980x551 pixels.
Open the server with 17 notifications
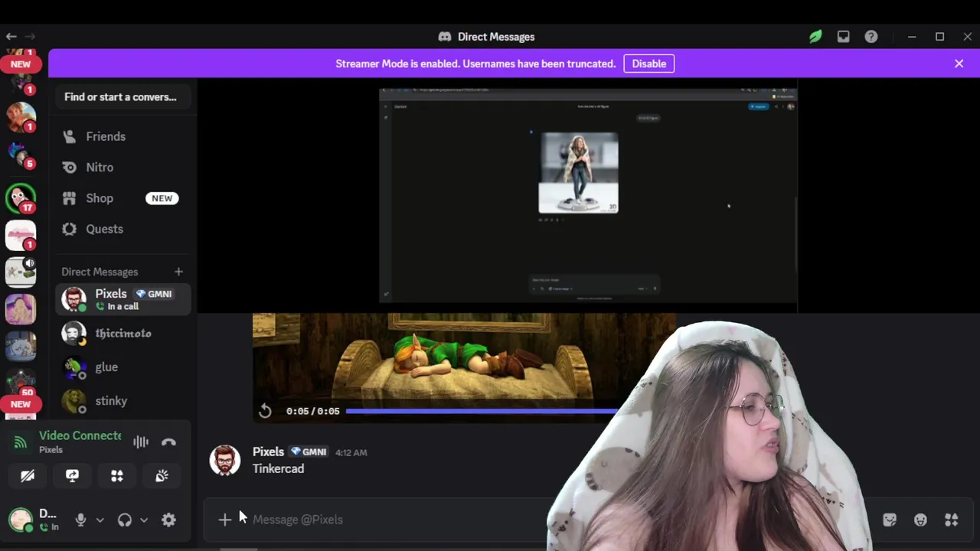(21, 199)
